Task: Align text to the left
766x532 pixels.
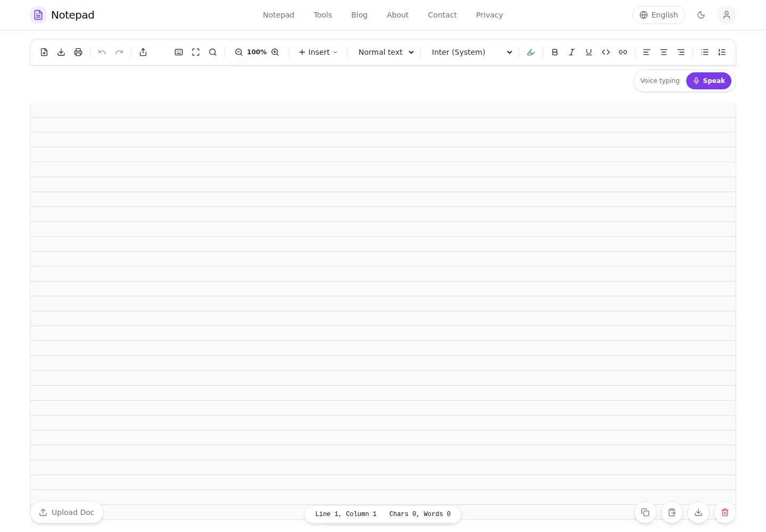Action: coord(647,52)
